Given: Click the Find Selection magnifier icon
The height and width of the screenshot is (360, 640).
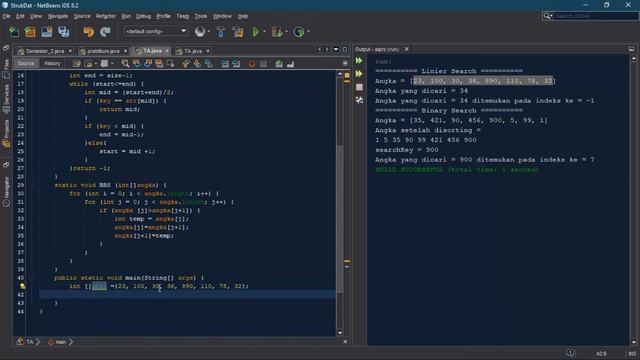Looking at the screenshot, I should pyautogui.click(x=125, y=64).
